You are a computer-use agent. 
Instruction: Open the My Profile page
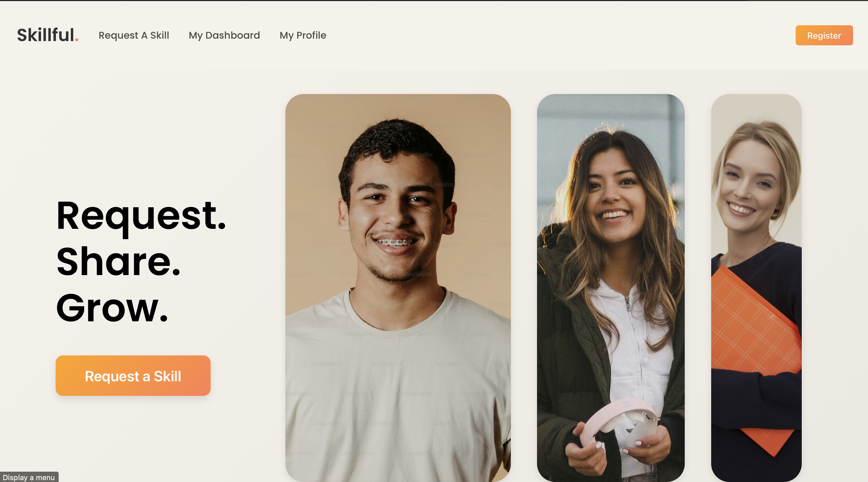point(303,35)
